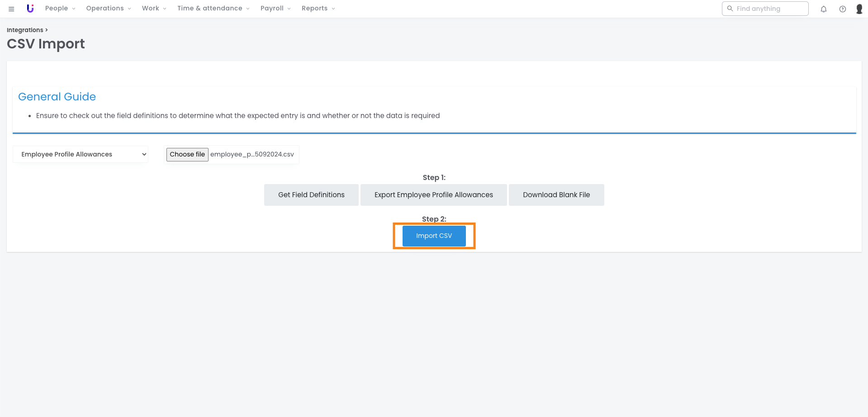This screenshot has height=417, width=868.
Task: Open the Work dropdown chevron
Action: [165, 9]
